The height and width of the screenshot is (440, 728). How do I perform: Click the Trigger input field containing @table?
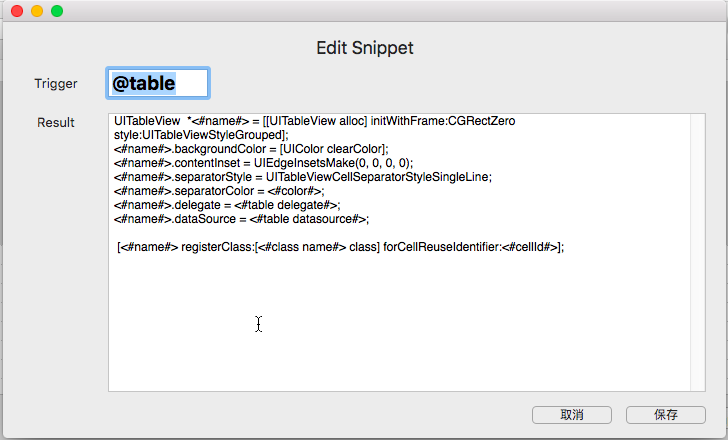coord(158,83)
